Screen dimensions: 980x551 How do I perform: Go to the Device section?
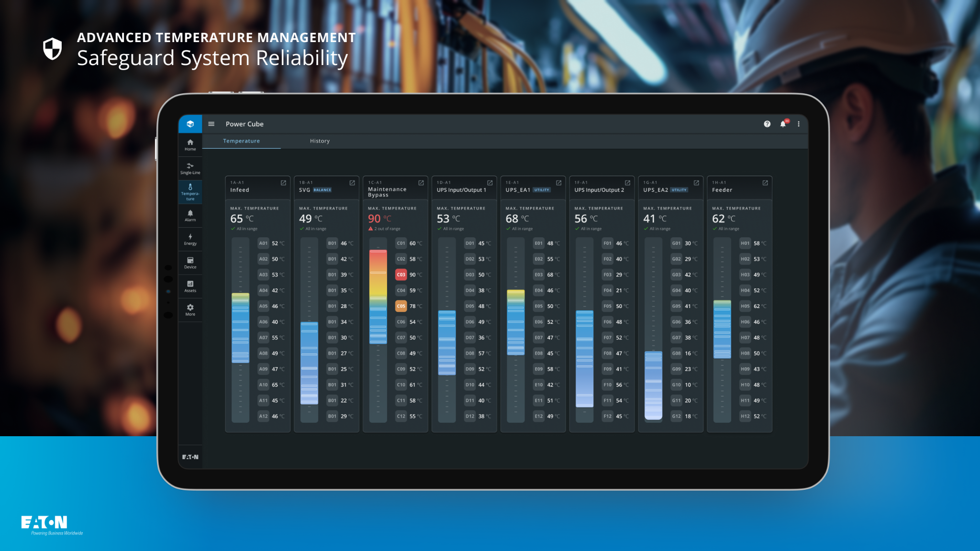click(x=190, y=263)
